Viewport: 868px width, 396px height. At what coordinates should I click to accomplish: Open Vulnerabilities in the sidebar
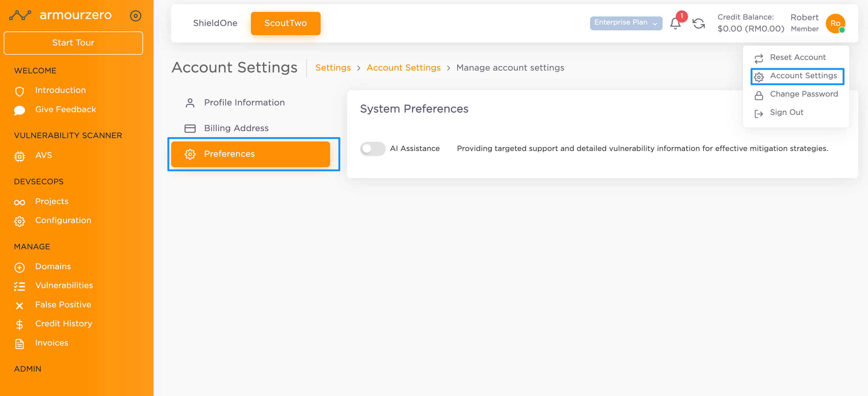(x=64, y=286)
